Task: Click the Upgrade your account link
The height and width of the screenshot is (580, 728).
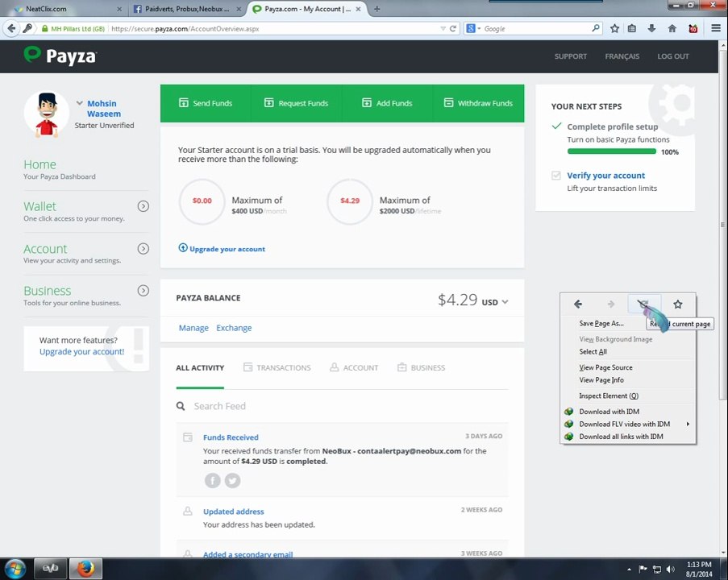Action: pyautogui.click(x=222, y=249)
